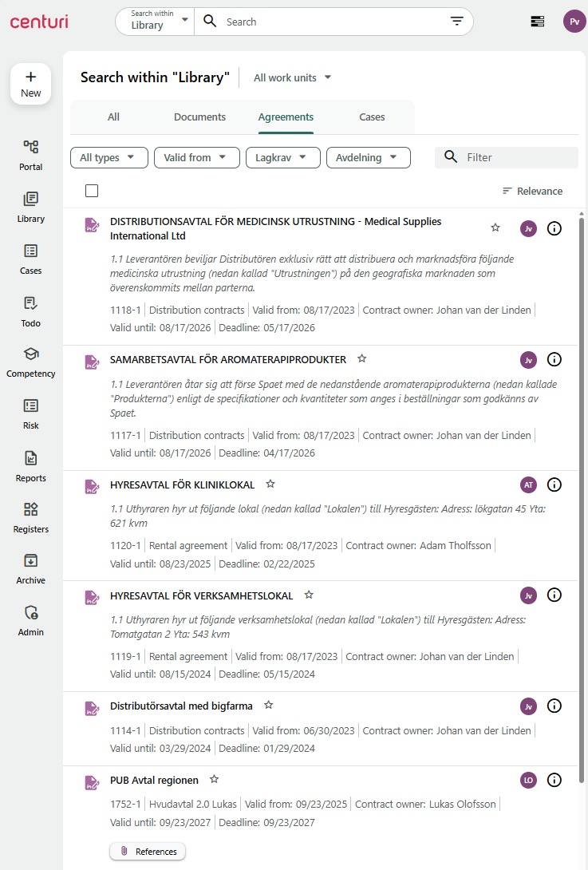The height and width of the screenshot is (870, 588).
Task: Open the Portal sidebar icon
Action: tap(30, 155)
